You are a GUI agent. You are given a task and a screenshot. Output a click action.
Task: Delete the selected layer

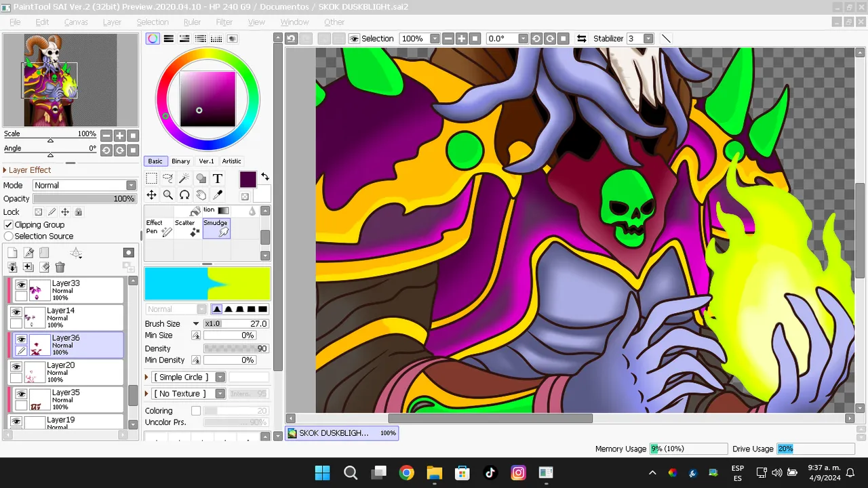coord(60,268)
